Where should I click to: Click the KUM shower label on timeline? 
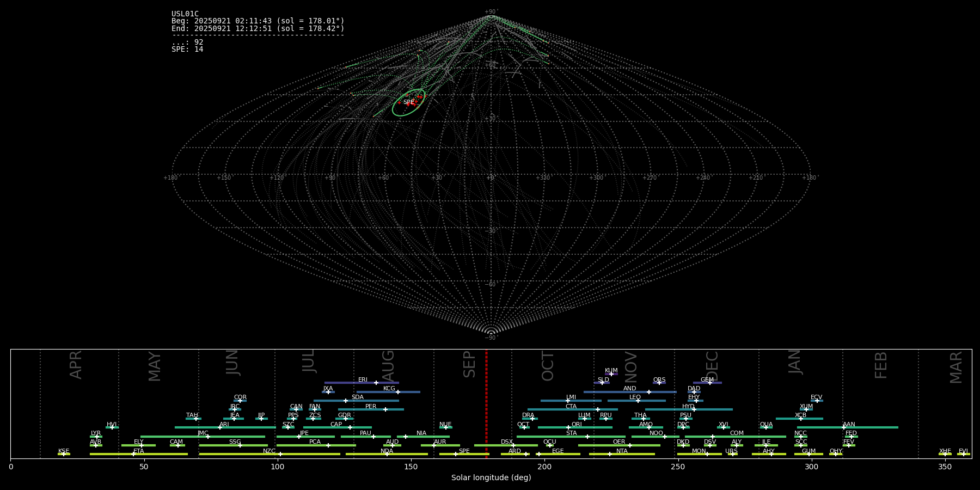611,371
